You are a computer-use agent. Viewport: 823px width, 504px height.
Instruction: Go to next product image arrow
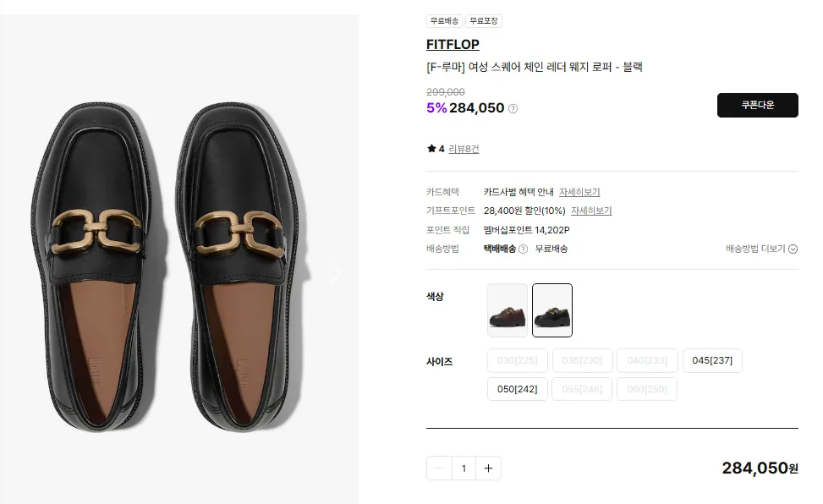point(335,272)
